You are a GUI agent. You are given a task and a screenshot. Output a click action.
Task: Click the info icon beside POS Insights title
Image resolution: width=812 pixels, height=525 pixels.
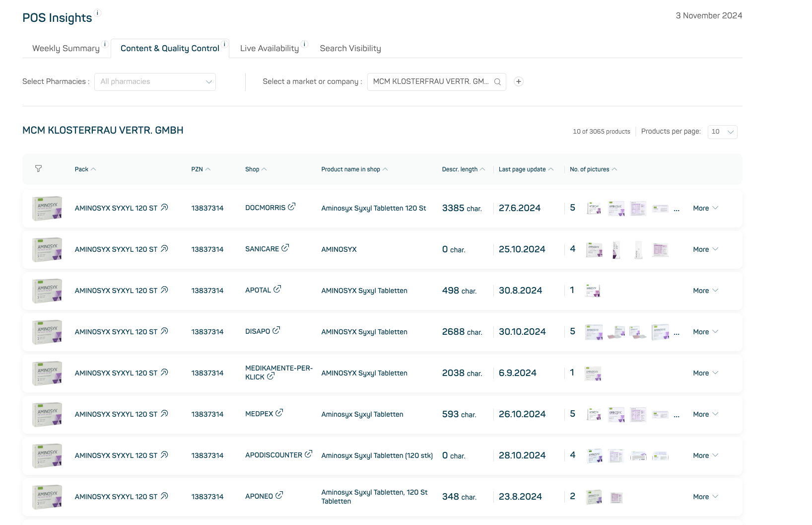(x=98, y=13)
